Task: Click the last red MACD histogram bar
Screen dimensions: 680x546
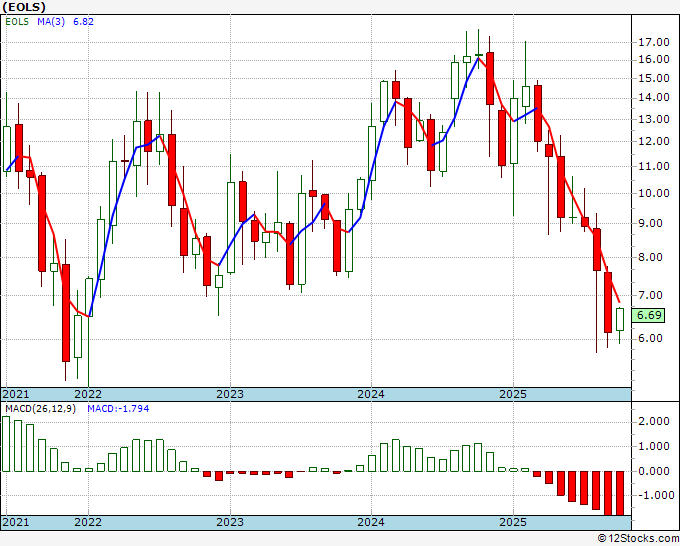Action: (620, 493)
